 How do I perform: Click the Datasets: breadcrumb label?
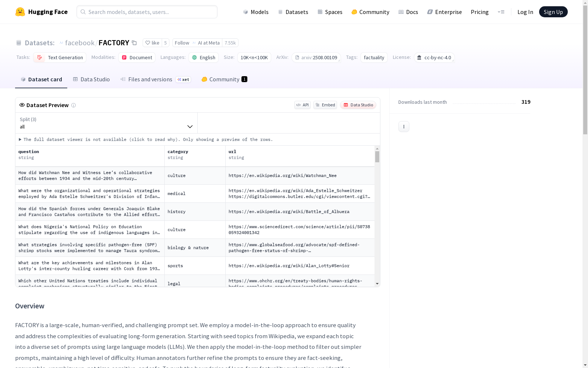[x=40, y=43]
